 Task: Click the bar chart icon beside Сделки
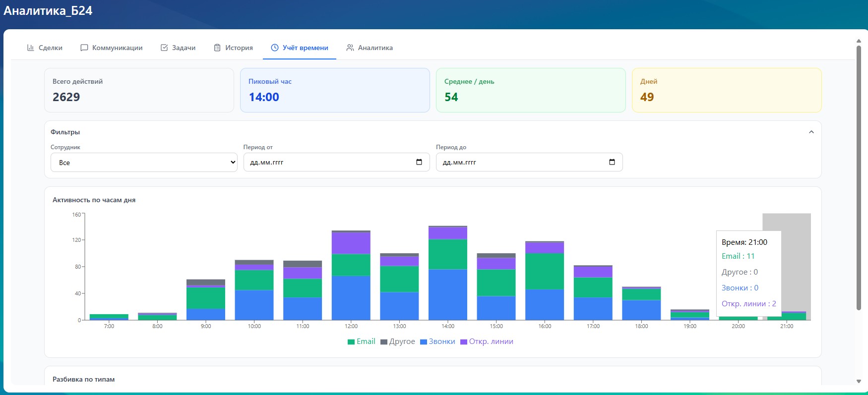30,48
